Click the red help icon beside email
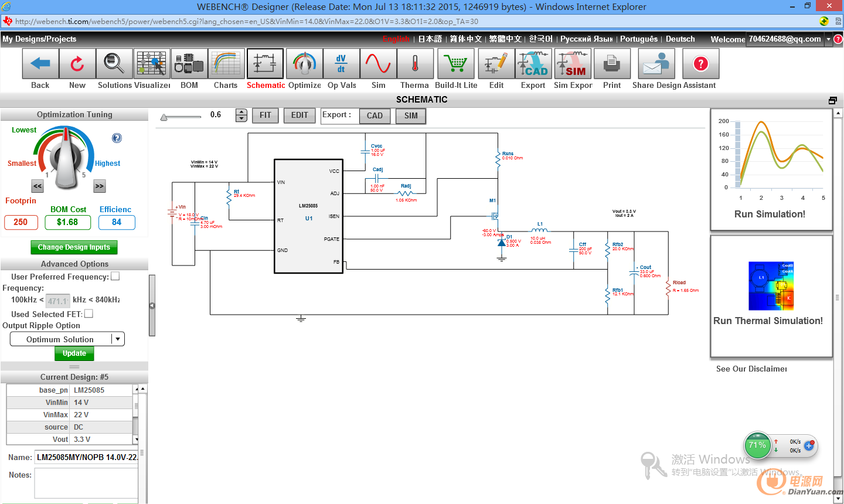This screenshot has width=844, height=504. pyautogui.click(x=838, y=39)
